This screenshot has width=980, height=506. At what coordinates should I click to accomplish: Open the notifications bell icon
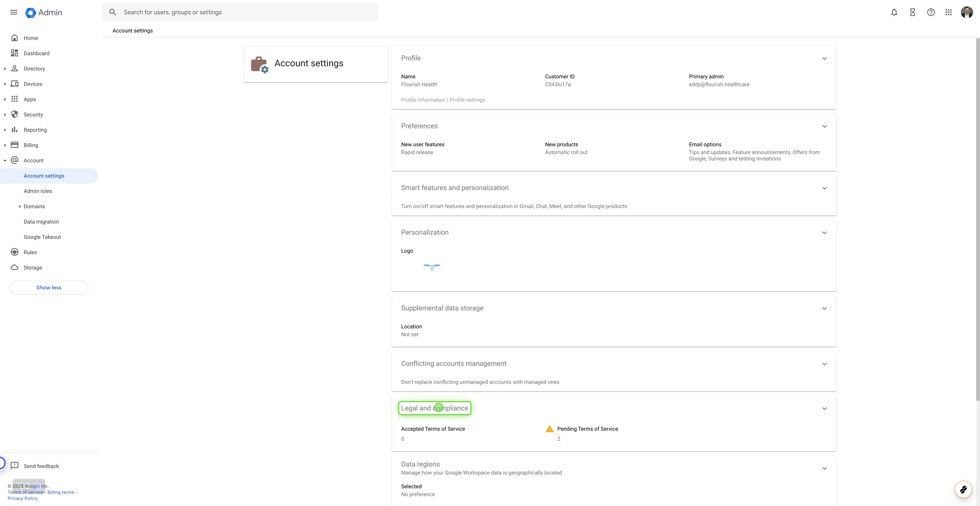pyautogui.click(x=894, y=12)
